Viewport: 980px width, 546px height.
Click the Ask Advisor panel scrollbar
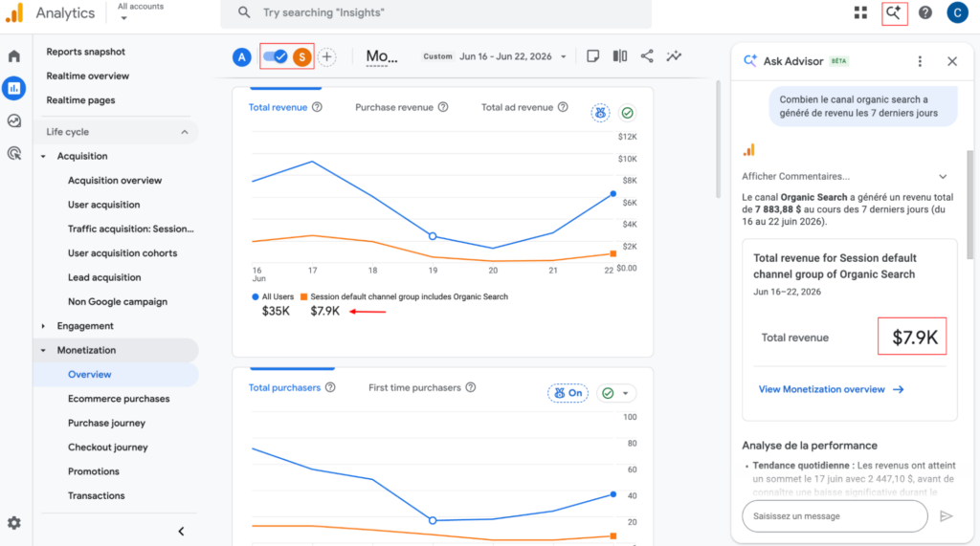[969, 205]
